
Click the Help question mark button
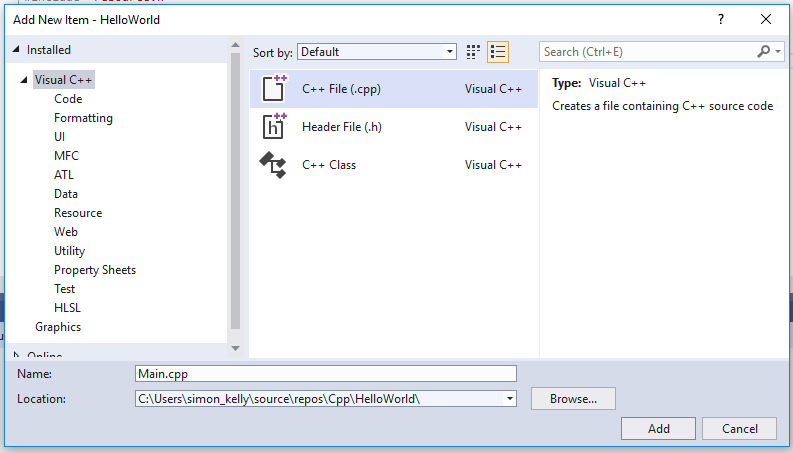point(721,19)
